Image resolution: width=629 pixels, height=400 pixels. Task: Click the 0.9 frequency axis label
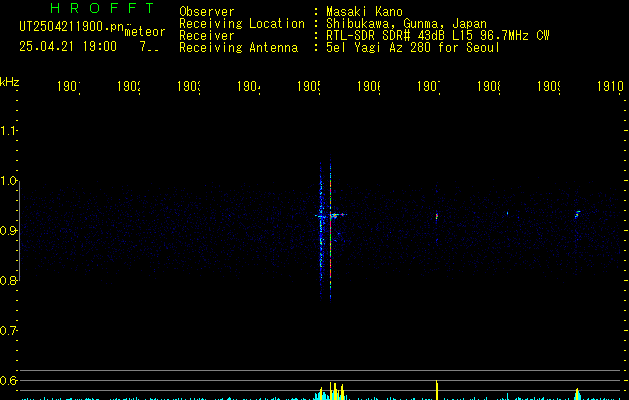[x=8, y=231]
